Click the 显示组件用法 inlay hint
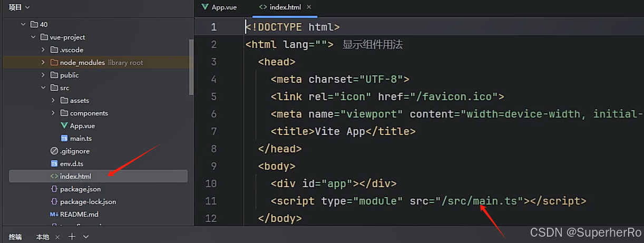The height and width of the screenshot is (243, 644). (373, 44)
